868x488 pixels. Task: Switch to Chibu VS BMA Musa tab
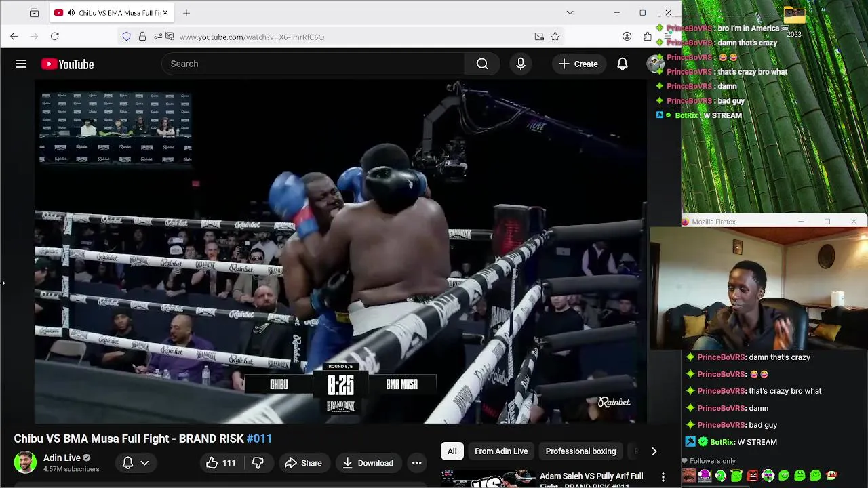click(x=111, y=13)
